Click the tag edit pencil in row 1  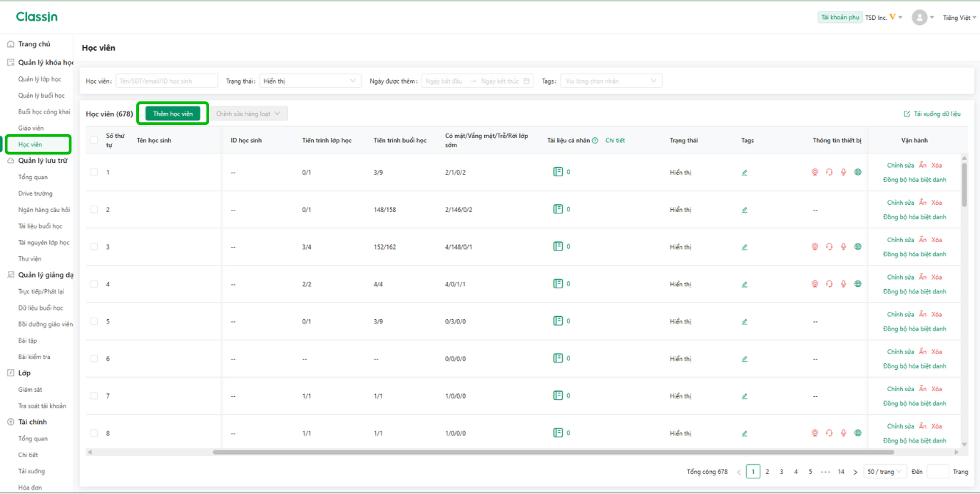pyautogui.click(x=745, y=172)
